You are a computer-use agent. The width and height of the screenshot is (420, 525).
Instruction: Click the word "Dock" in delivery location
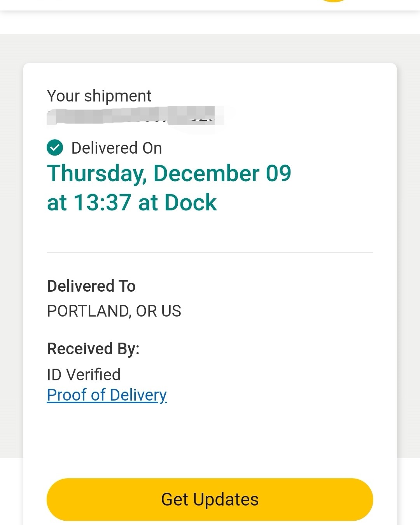coord(191,203)
